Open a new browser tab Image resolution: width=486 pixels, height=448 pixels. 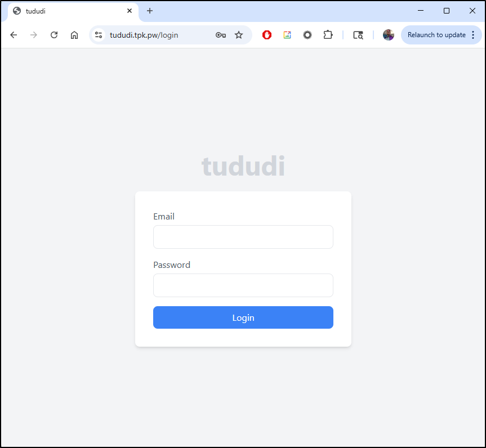click(150, 11)
